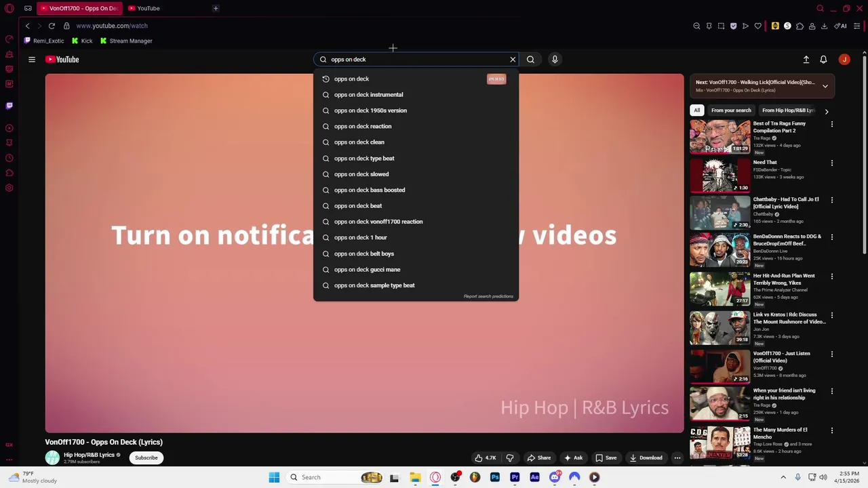Open "The Many Murders of El Mencho" thumbnail
The height and width of the screenshot is (488, 868).
pos(719,443)
